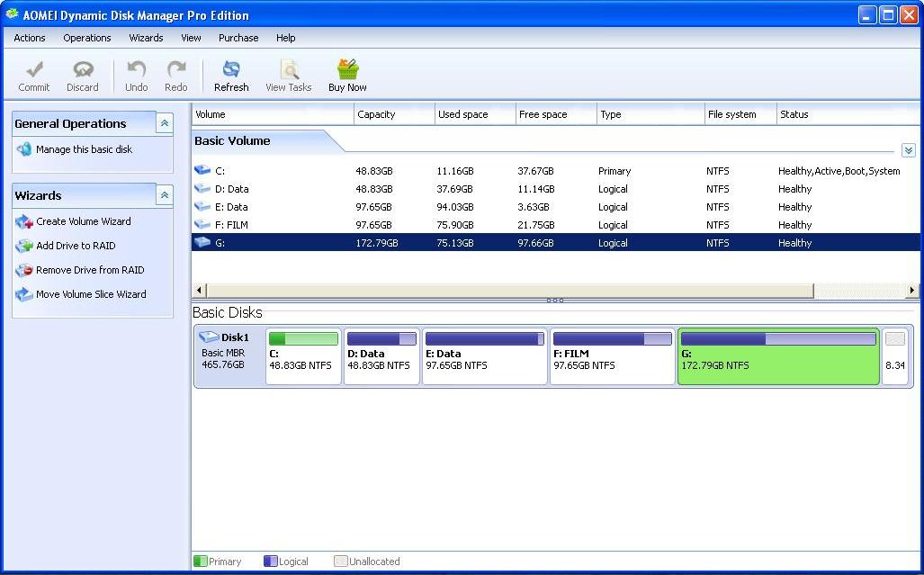This screenshot has height=575, width=924.
Task: Click the Move Volume Slice Wizard icon
Action: [x=24, y=294]
